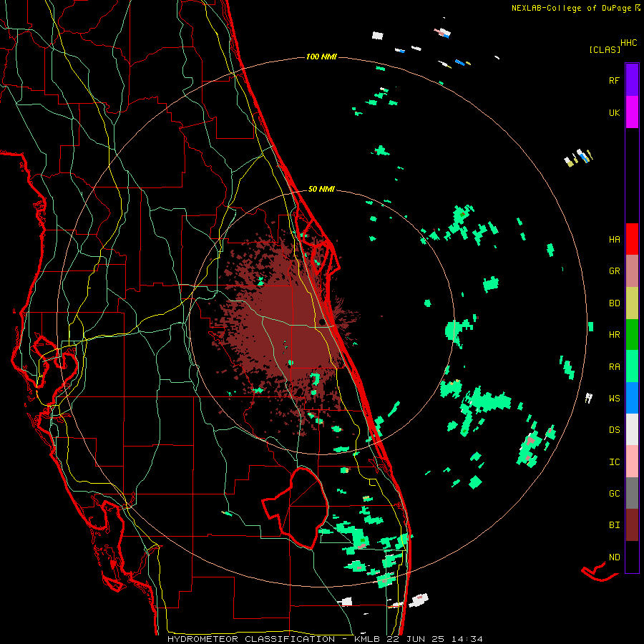Click the ND legend label
This screenshot has height=644, width=644.
pos(614,557)
